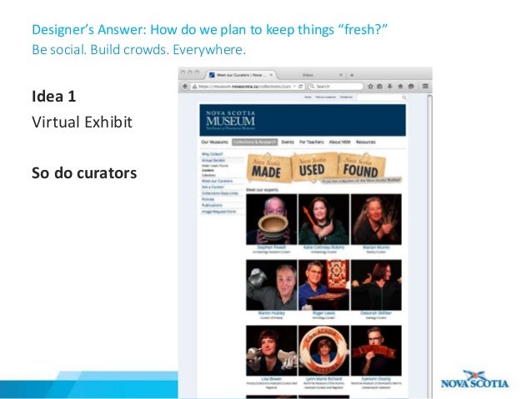Click the Nova Scotia USED sign
Viewport: 532px width, 399px height.
tap(314, 167)
